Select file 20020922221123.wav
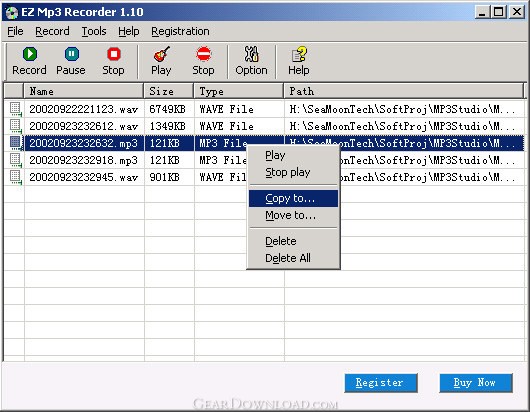Viewport: 530px width, 412px height. [x=83, y=109]
